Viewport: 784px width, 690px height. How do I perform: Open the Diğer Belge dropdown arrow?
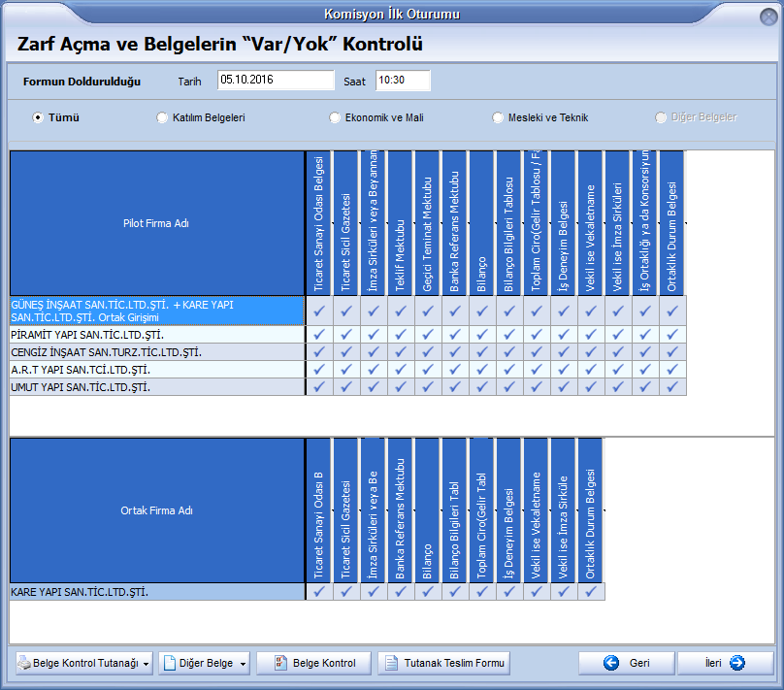[x=241, y=664]
